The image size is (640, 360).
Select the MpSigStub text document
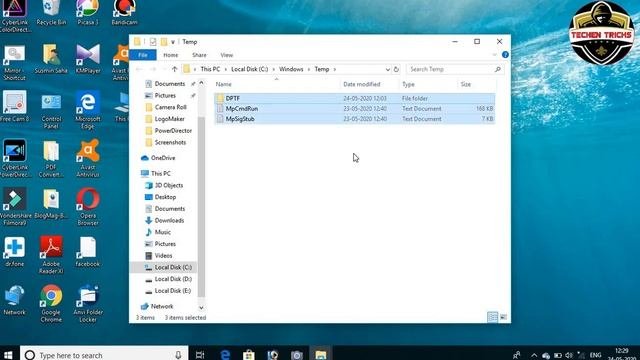tap(354, 119)
